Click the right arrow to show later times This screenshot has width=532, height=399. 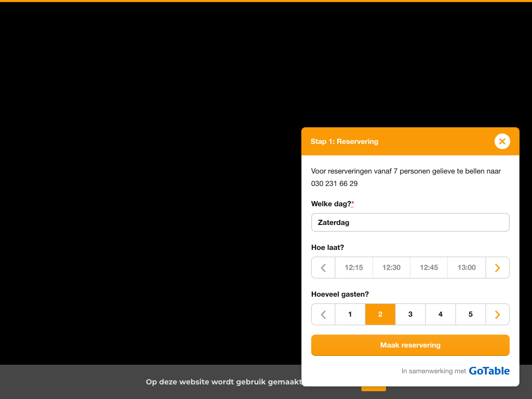click(497, 268)
